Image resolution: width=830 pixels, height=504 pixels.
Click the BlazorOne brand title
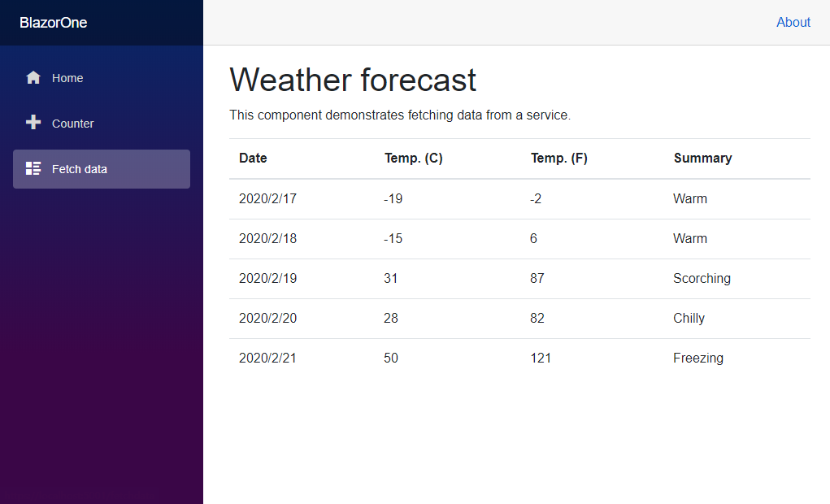click(x=54, y=23)
